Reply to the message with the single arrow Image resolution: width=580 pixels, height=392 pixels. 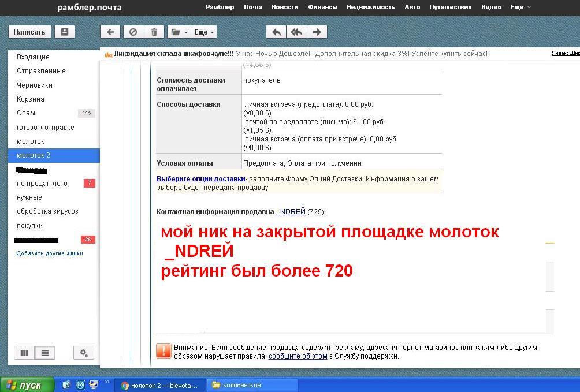click(276, 32)
